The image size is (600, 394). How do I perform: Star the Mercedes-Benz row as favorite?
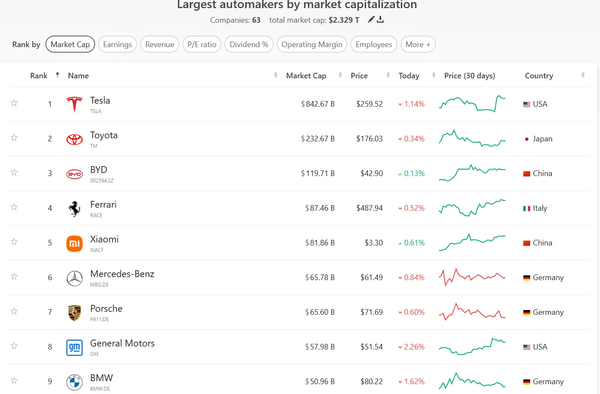click(x=14, y=276)
